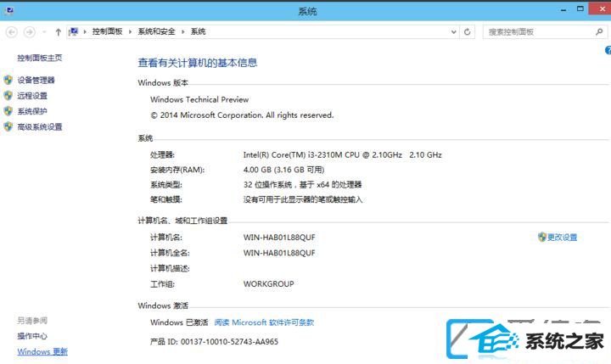Click the shield icon next to 系统保护

pos(8,111)
